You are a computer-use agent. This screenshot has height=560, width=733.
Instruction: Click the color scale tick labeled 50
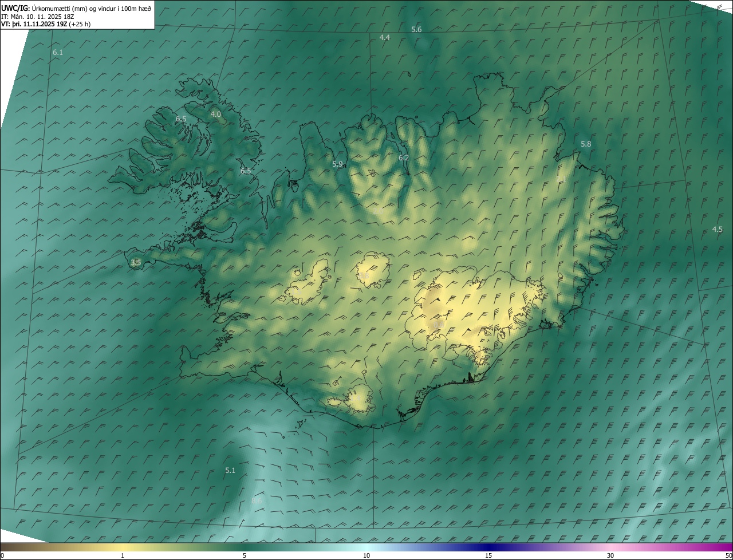(728, 555)
